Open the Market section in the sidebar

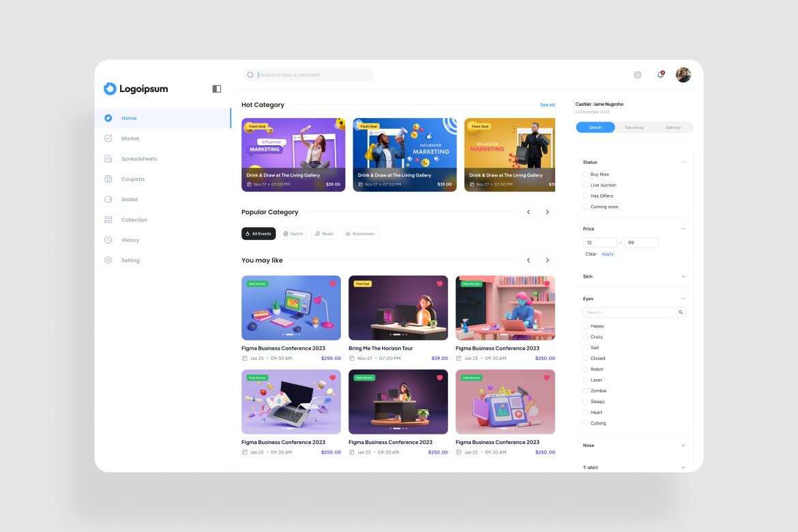coord(130,138)
